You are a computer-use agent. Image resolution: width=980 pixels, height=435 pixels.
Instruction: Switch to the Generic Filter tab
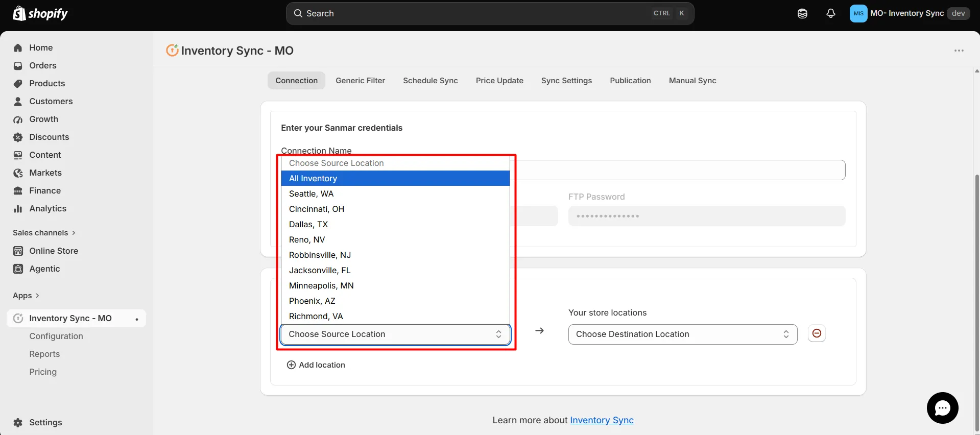pos(360,80)
